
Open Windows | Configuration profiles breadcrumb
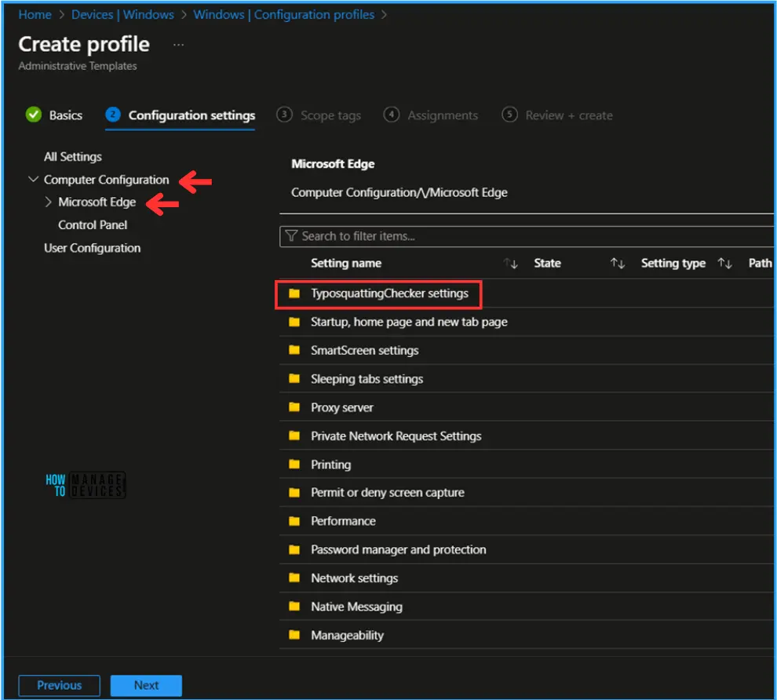point(284,14)
